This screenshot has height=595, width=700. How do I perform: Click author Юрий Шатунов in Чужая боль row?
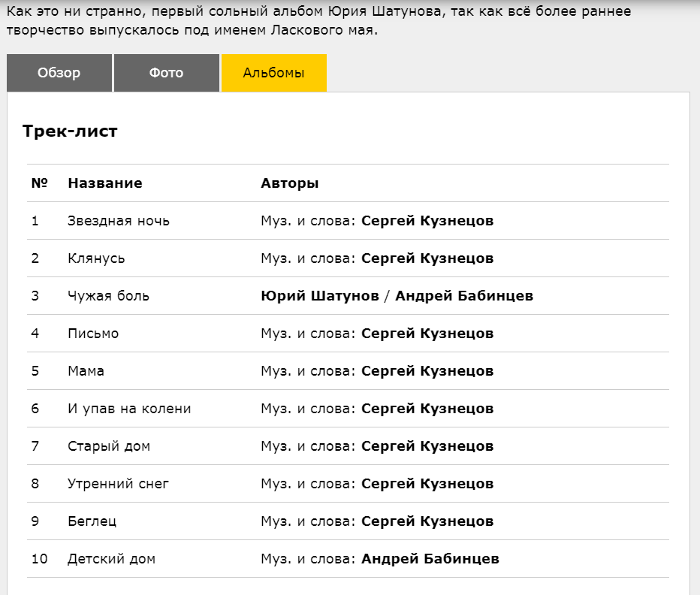tap(320, 296)
